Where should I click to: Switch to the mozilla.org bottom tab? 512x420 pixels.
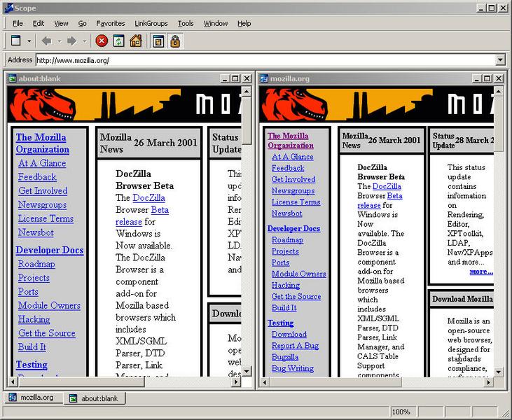pyautogui.click(x=34, y=398)
